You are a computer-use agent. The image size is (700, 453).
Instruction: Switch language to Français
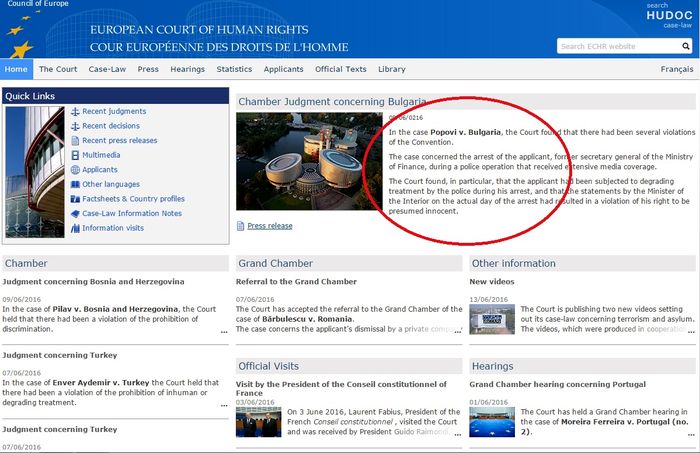tap(677, 69)
